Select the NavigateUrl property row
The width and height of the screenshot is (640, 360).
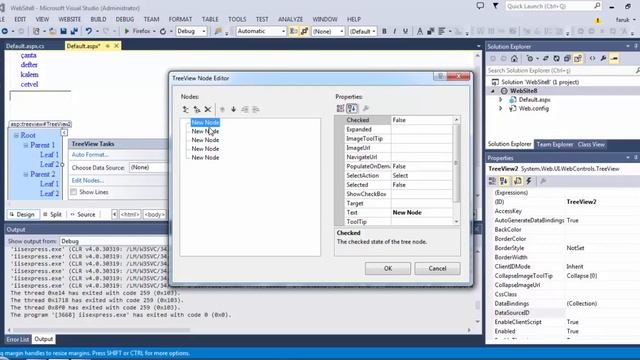[x=399, y=157]
